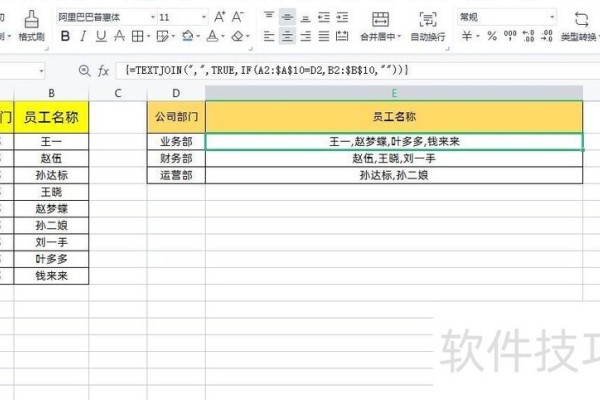
Task: Click the magnifier zoom icon in formula bar
Action: pyautogui.click(x=84, y=70)
